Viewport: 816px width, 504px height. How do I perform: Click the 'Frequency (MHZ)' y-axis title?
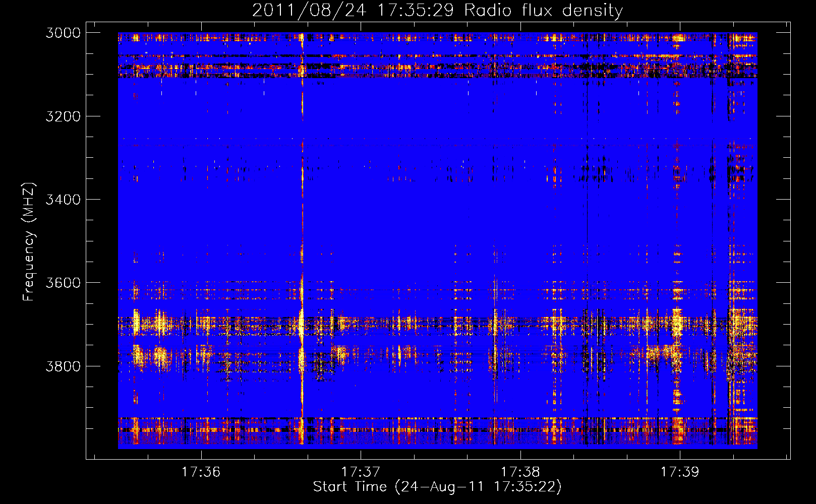tap(29, 242)
